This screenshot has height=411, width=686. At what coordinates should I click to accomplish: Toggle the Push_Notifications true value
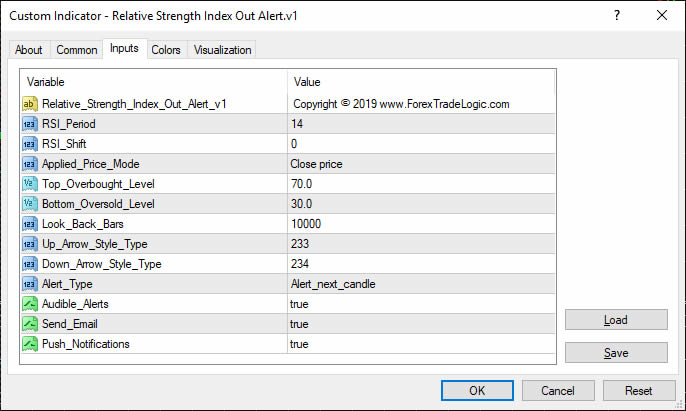click(300, 343)
